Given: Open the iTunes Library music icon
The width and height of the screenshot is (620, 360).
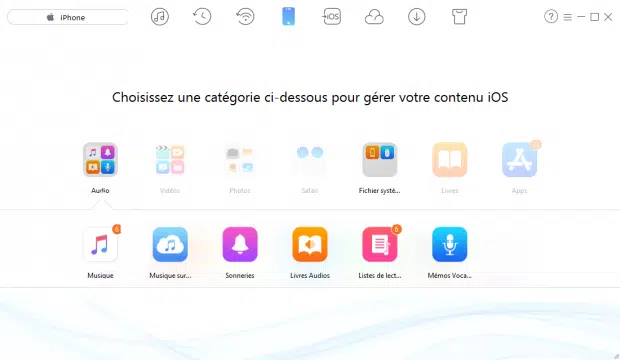Looking at the screenshot, I should 160,17.
